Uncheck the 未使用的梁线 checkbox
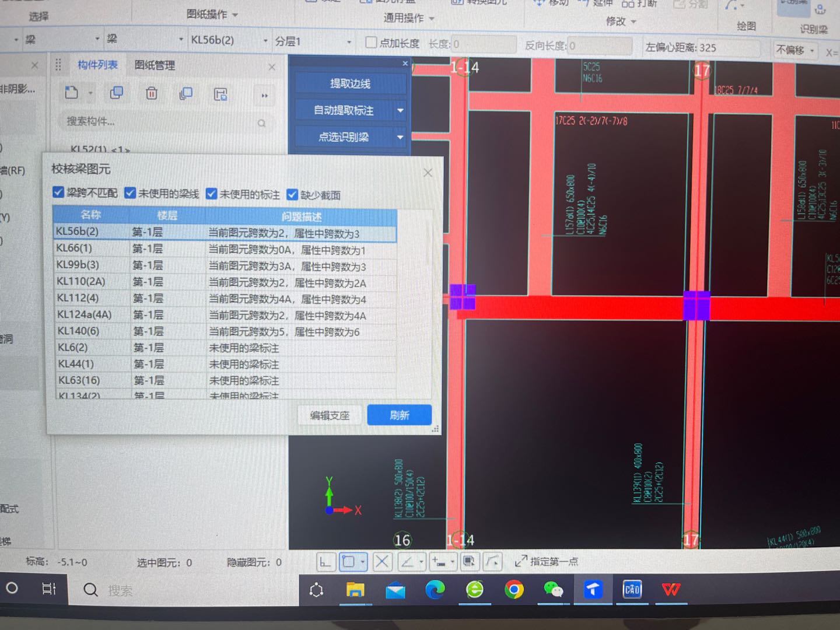 pyautogui.click(x=130, y=192)
